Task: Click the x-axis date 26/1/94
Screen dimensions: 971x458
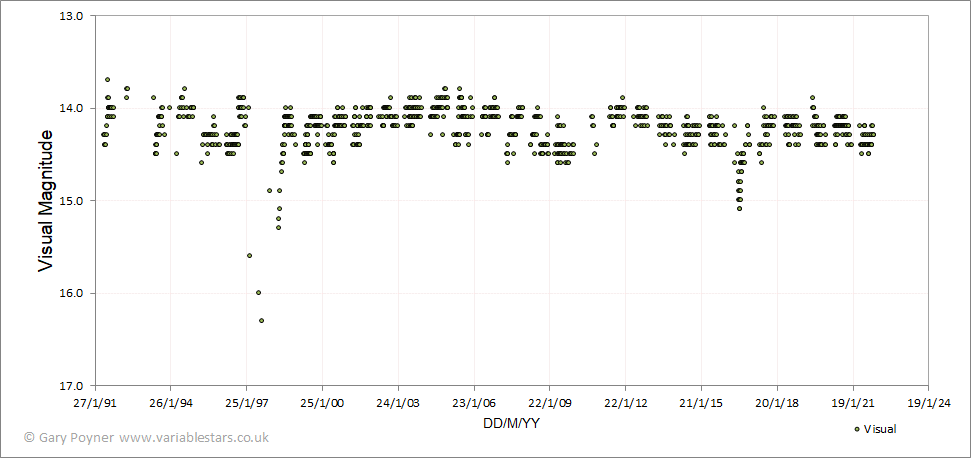Action: (x=172, y=404)
